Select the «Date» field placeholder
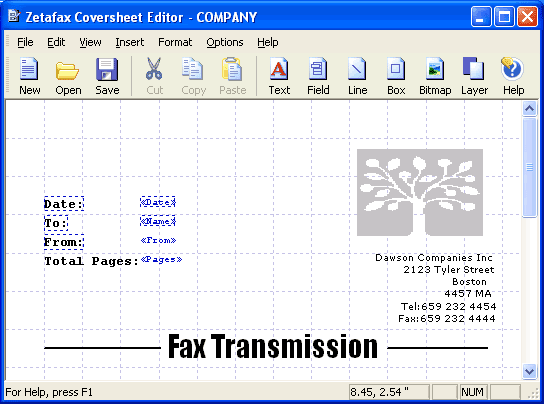 click(158, 202)
